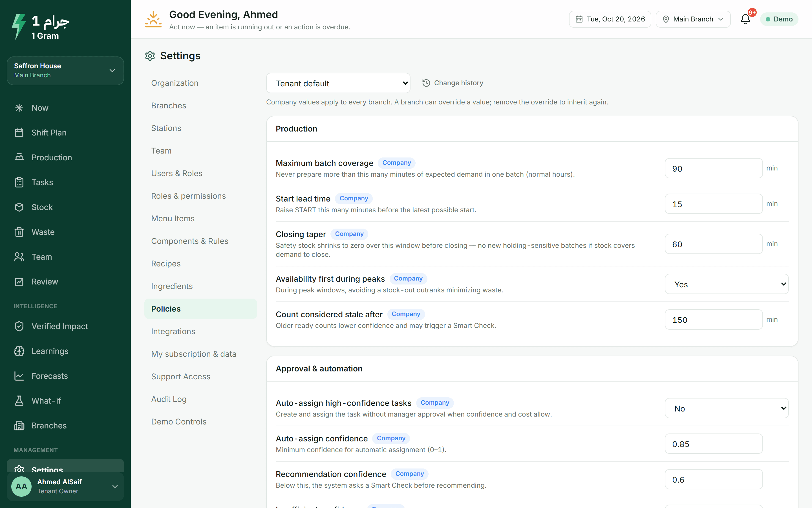Expand the Saffron House tenant switcher

[x=65, y=71]
